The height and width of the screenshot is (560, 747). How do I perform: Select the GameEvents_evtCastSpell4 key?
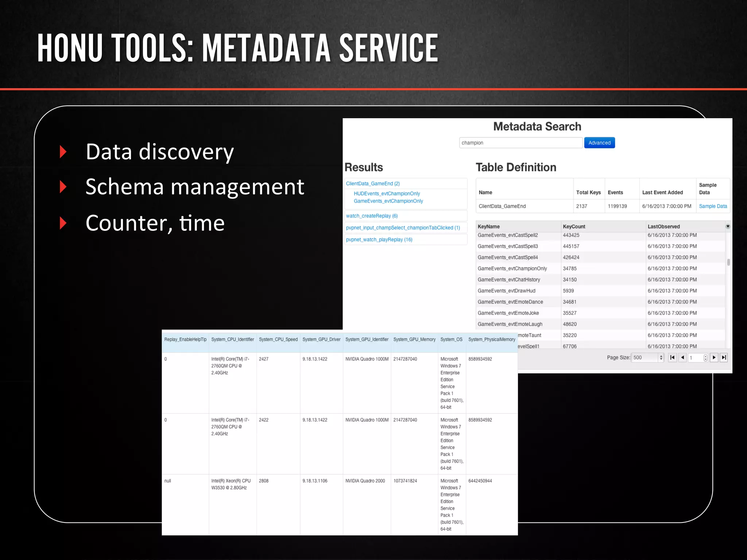coord(507,257)
